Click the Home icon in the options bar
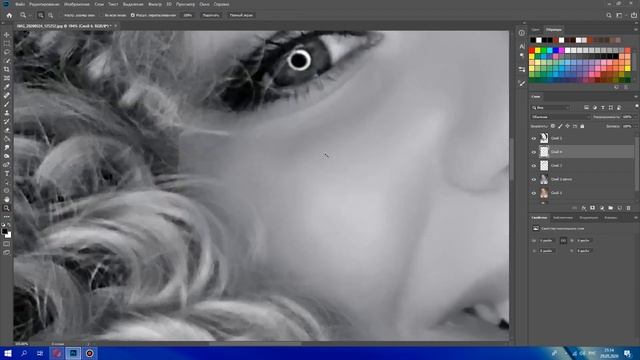 [9, 15]
